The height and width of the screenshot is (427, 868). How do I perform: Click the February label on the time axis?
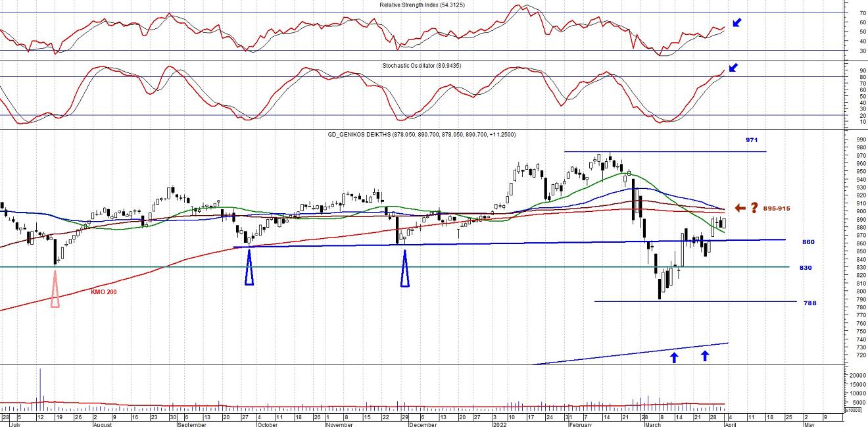point(579,424)
